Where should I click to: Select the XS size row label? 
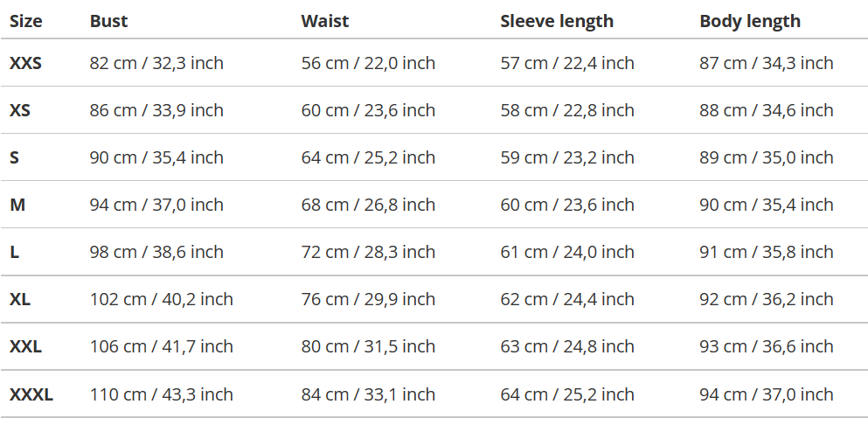coord(20,110)
